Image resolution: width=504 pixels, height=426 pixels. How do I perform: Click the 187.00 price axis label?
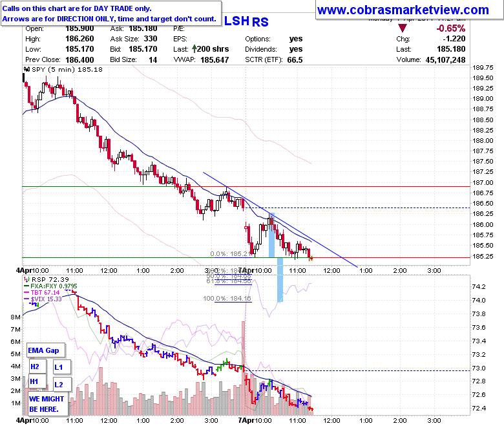coord(483,182)
